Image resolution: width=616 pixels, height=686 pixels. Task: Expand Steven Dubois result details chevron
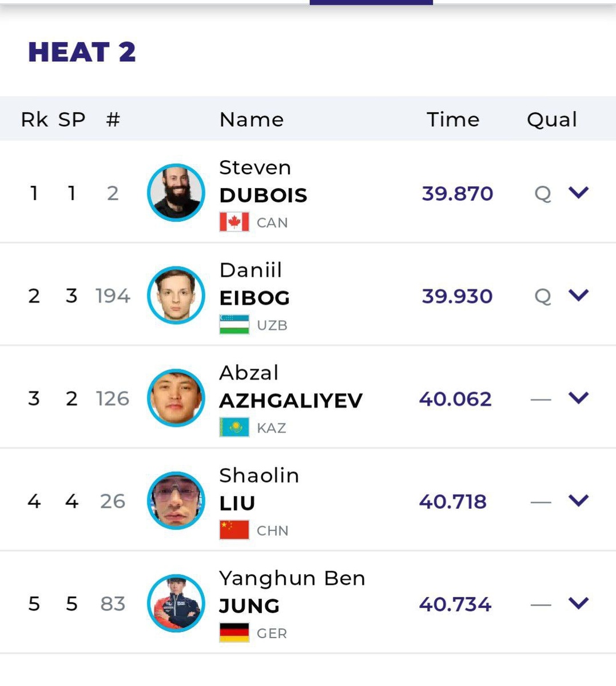[x=578, y=193]
